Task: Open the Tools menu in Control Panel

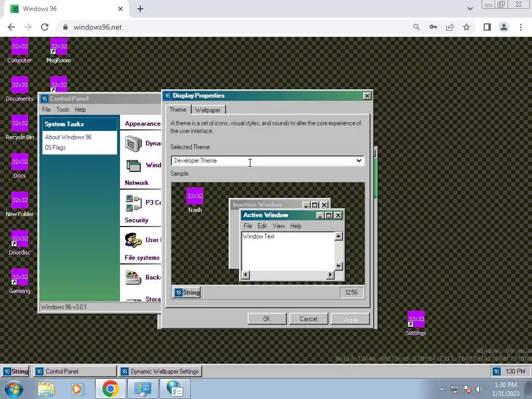Action: click(x=63, y=110)
